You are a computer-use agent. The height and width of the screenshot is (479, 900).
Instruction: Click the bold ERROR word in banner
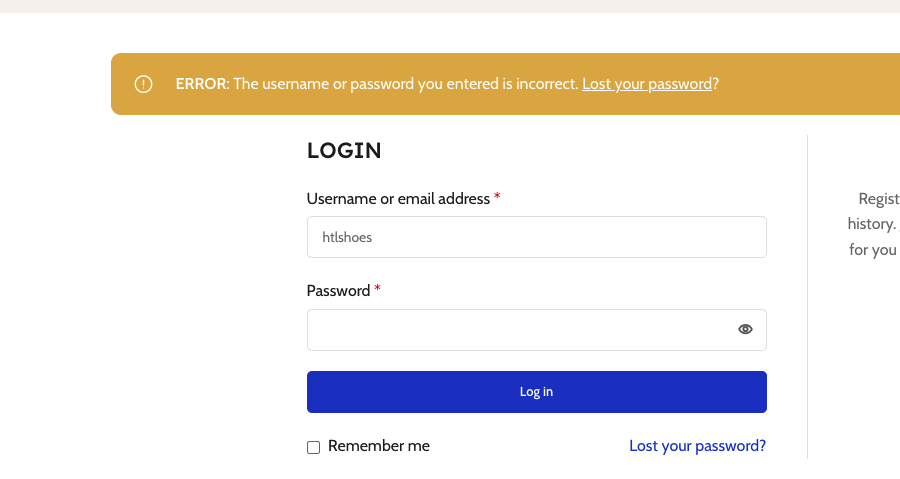coord(201,84)
